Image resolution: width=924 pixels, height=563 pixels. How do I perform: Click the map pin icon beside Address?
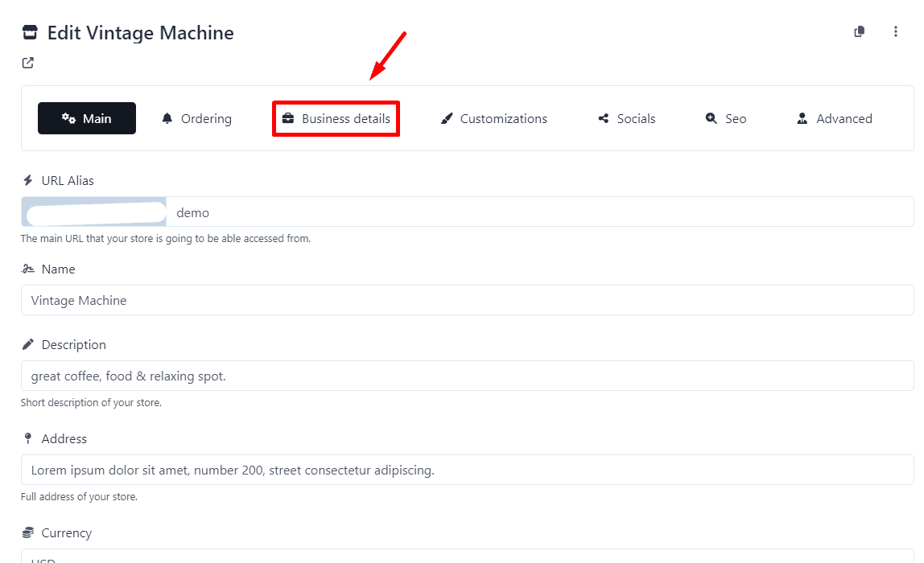[x=28, y=438]
